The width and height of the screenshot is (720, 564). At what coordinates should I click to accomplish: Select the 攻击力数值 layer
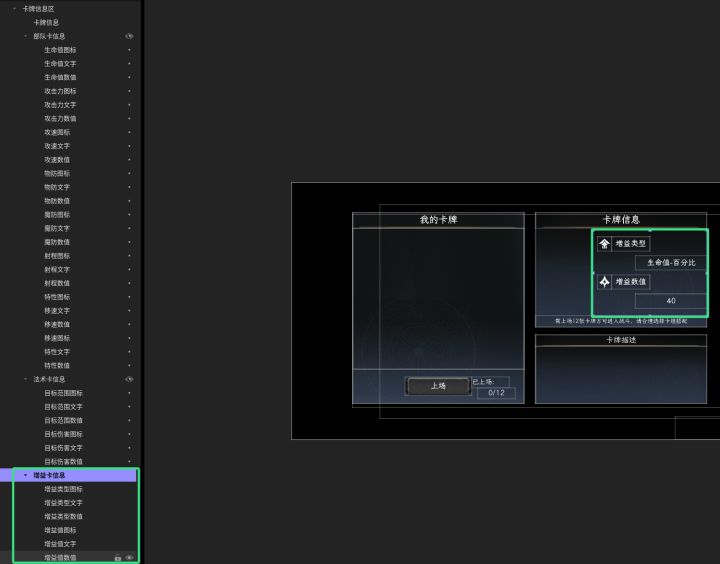60,118
